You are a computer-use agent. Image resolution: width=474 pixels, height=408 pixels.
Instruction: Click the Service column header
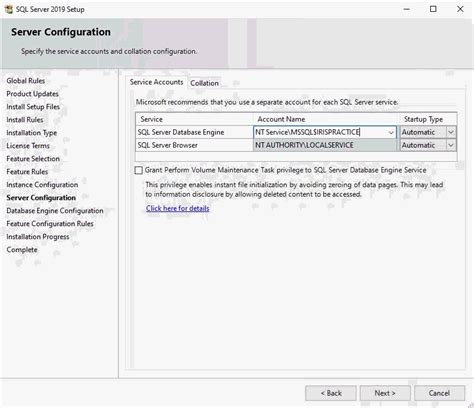tap(195, 119)
